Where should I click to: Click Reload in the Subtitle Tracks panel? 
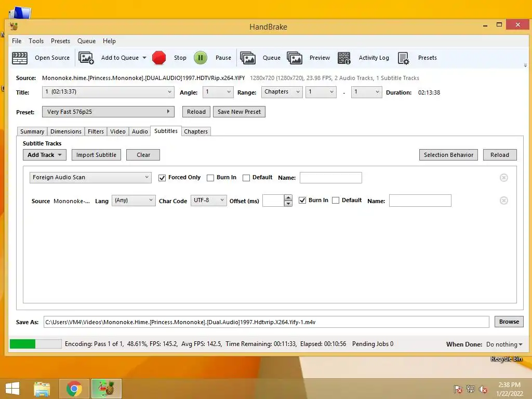pyautogui.click(x=500, y=155)
